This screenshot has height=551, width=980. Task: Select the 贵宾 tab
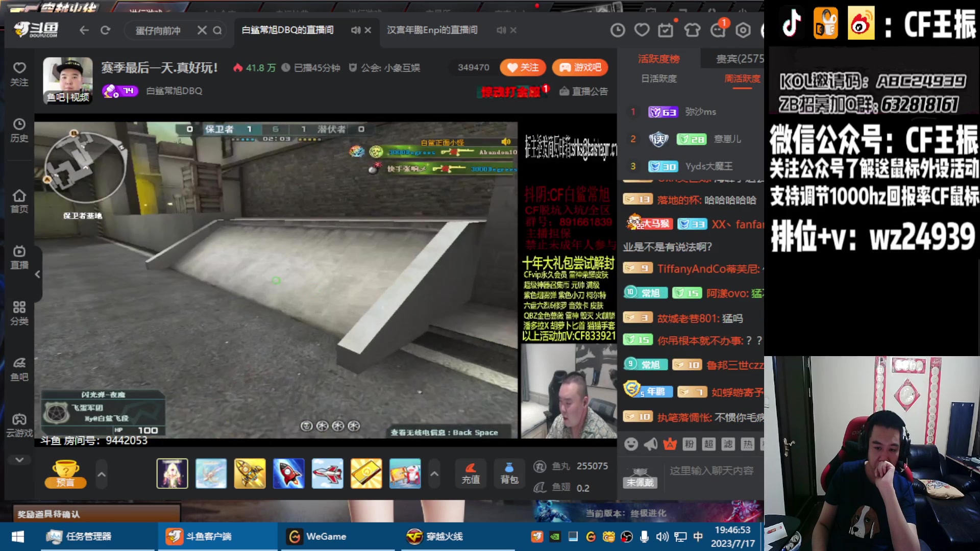[739, 59]
